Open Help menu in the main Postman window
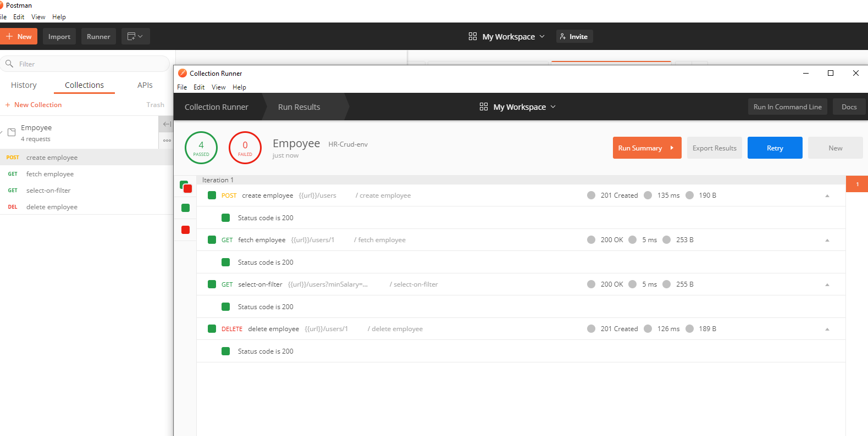 click(59, 17)
